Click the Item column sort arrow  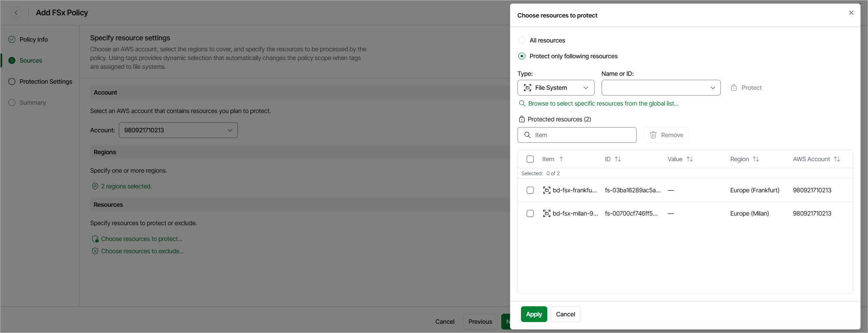click(561, 159)
